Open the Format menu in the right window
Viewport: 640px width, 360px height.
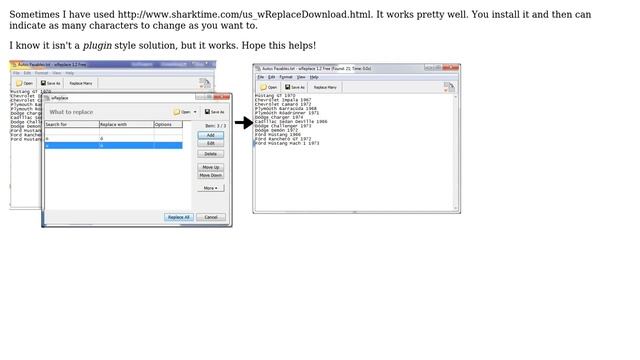pyautogui.click(x=286, y=77)
